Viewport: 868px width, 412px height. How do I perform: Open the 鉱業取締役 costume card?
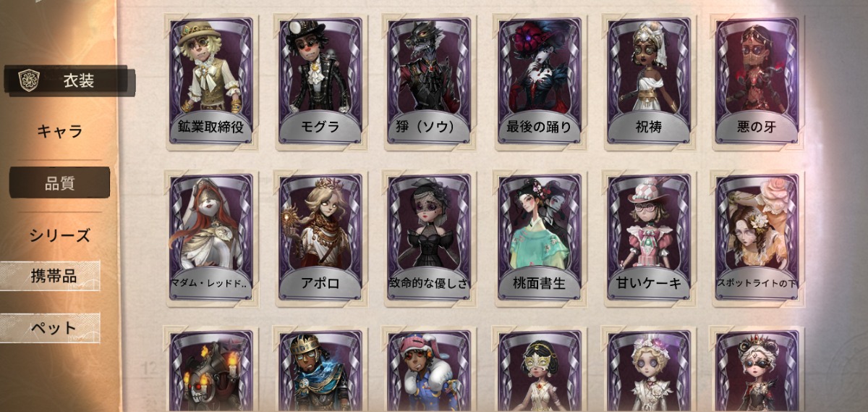coord(210,81)
